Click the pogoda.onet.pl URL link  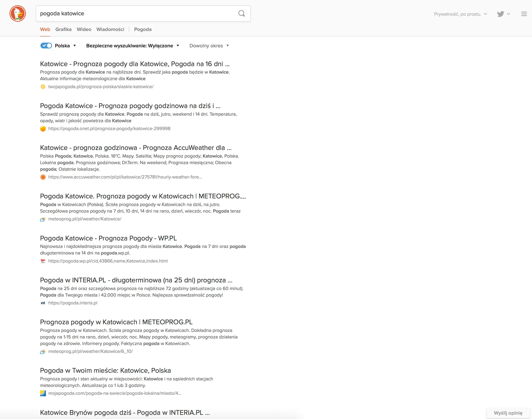tap(109, 128)
